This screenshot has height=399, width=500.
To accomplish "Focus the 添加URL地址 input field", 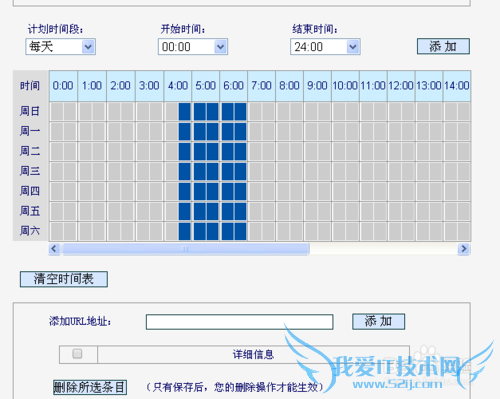I will 239,322.
